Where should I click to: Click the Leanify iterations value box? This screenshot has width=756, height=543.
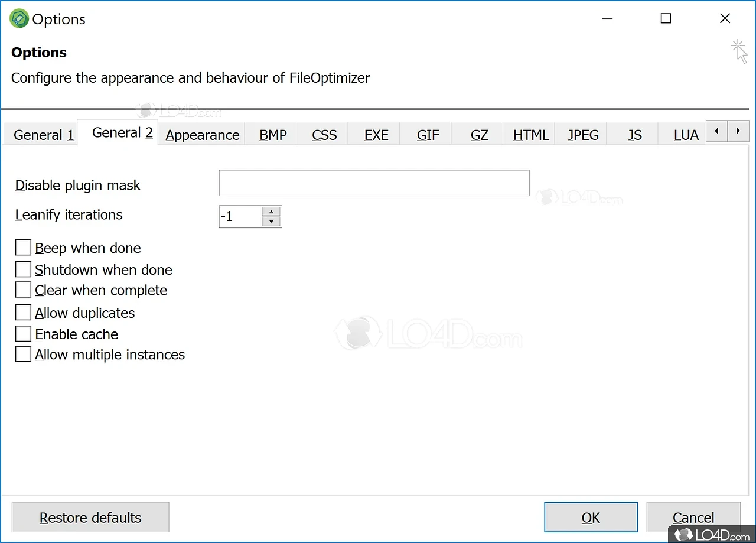(x=240, y=217)
